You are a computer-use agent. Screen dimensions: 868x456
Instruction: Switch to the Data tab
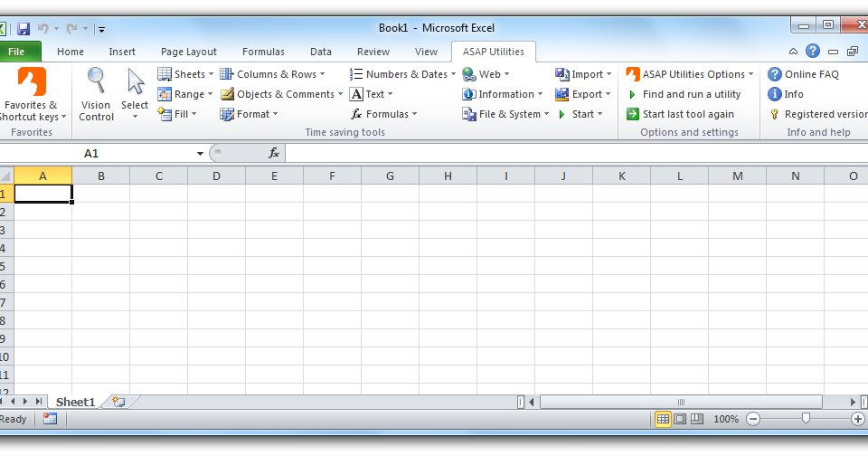pos(320,52)
